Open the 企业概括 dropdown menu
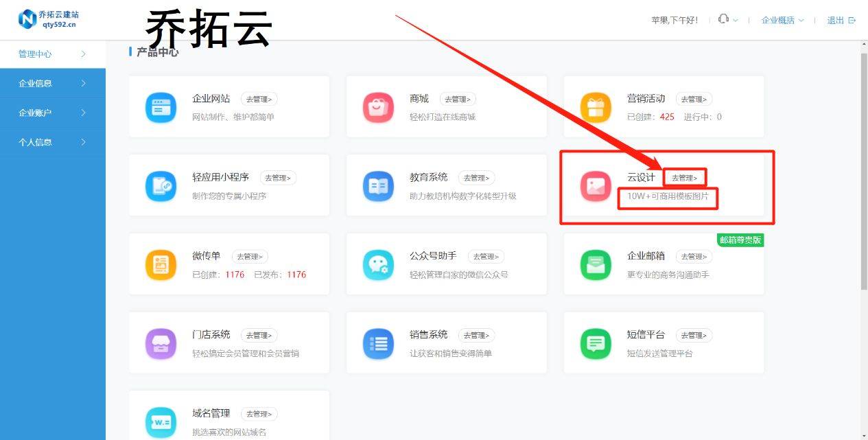868x440 pixels. click(x=783, y=21)
